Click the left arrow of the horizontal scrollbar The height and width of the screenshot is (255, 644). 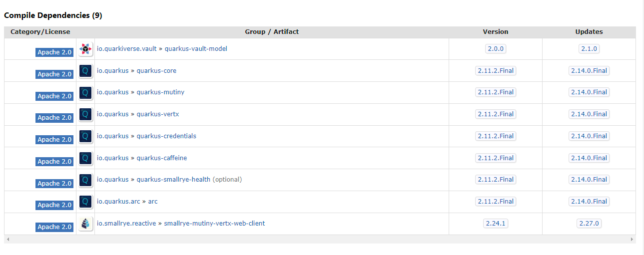(x=7, y=240)
